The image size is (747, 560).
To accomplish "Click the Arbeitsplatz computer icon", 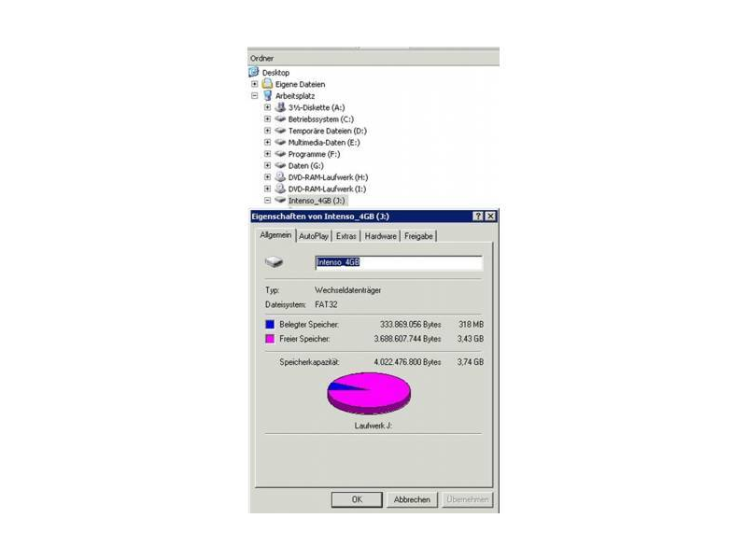I will pyautogui.click(x=268, y=96).
